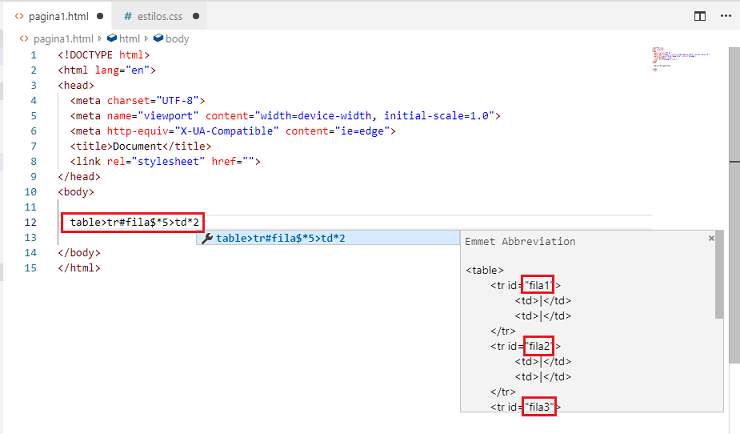Viewport: 740px width, 434px height.
Task: Close the Emmet Abbreviation preview panel
Action: pos(711,238)
